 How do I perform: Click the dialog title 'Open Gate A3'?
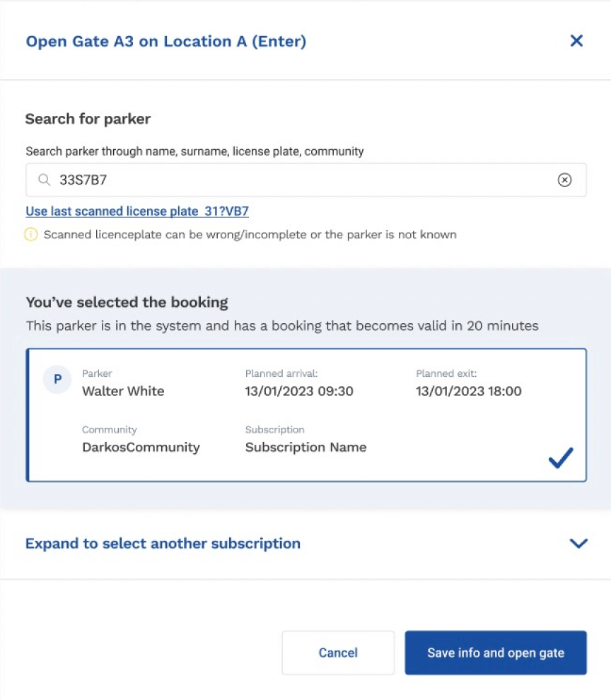pos(165,41)
